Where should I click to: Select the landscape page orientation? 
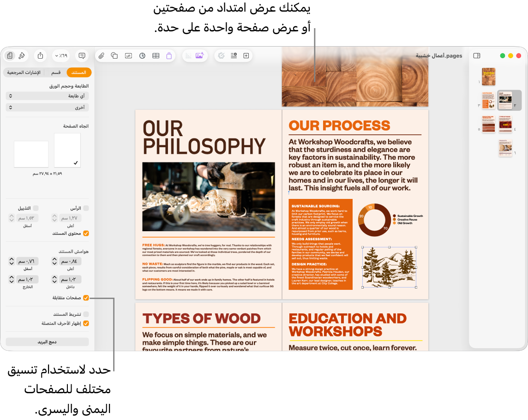(x=31, y=154)
